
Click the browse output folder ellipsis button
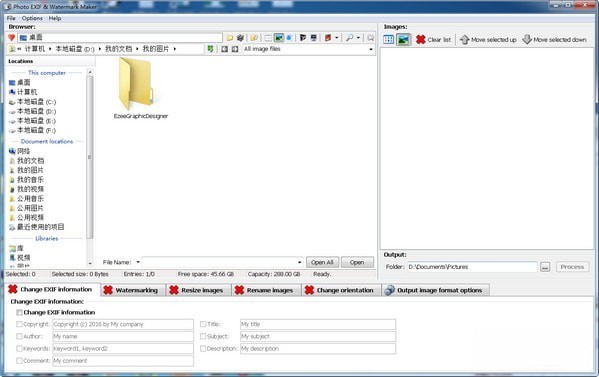click(545, 267)
